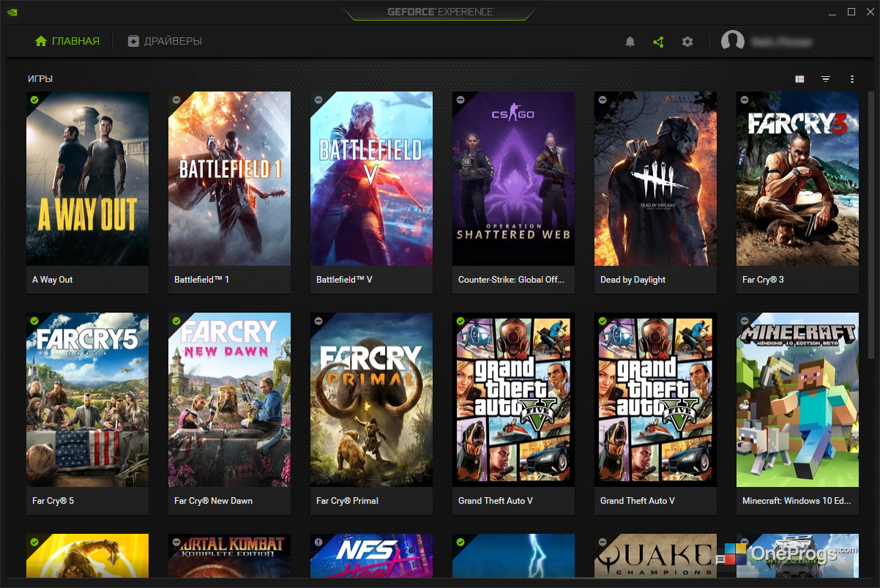880x588 pixels.
Task: Click the blurred account username
Action: click(783, 42)
